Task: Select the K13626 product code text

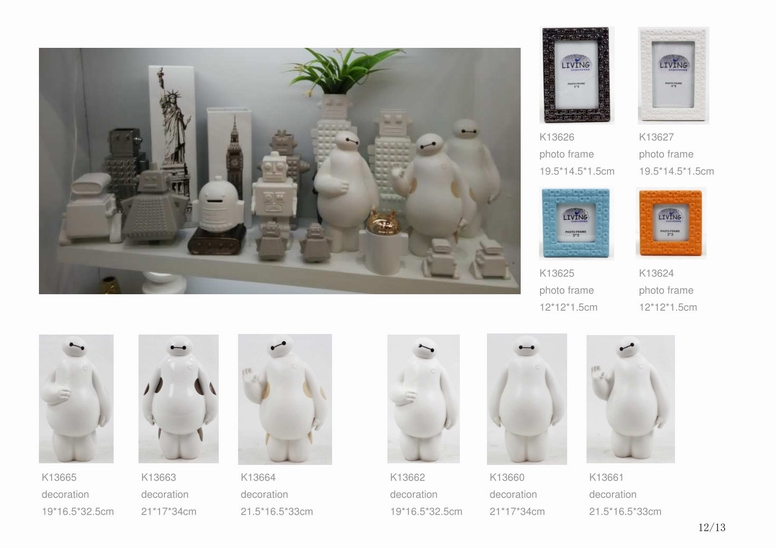Action: pos(557,137)
